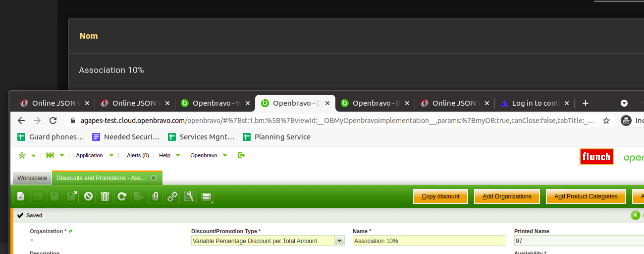Expand Discount/Promotion Type dropdown

coord(339,241)
